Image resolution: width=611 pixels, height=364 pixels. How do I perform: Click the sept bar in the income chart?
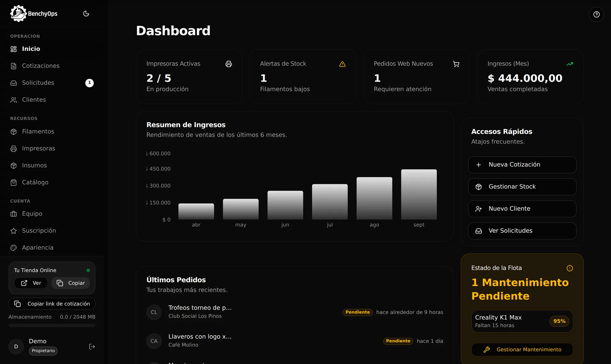pyautogui.click(x=419, y=194)
